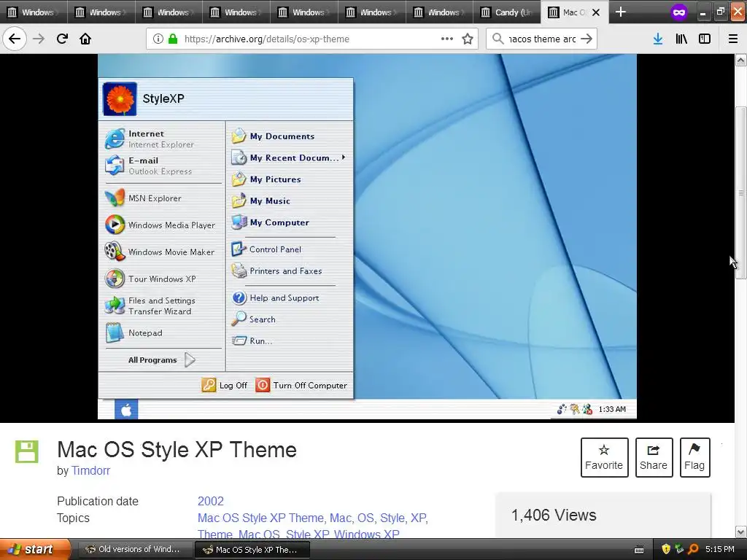Click the Share button
The width and height of the screenshot is (747, 560).
point(654,457)
